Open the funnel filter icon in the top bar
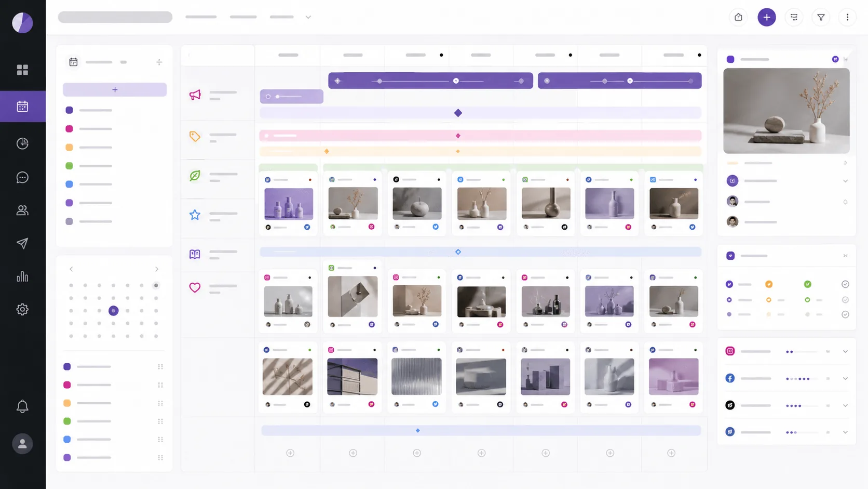Viewport: 868px width, 489px height. [x=821, y=17]
